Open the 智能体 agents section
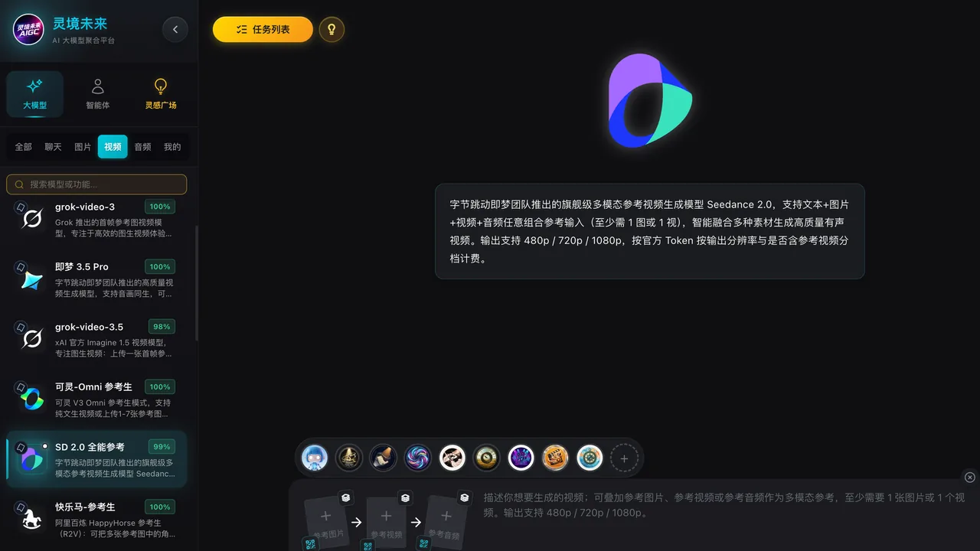The height and width of the screenshot is (551, 980). 98,94
